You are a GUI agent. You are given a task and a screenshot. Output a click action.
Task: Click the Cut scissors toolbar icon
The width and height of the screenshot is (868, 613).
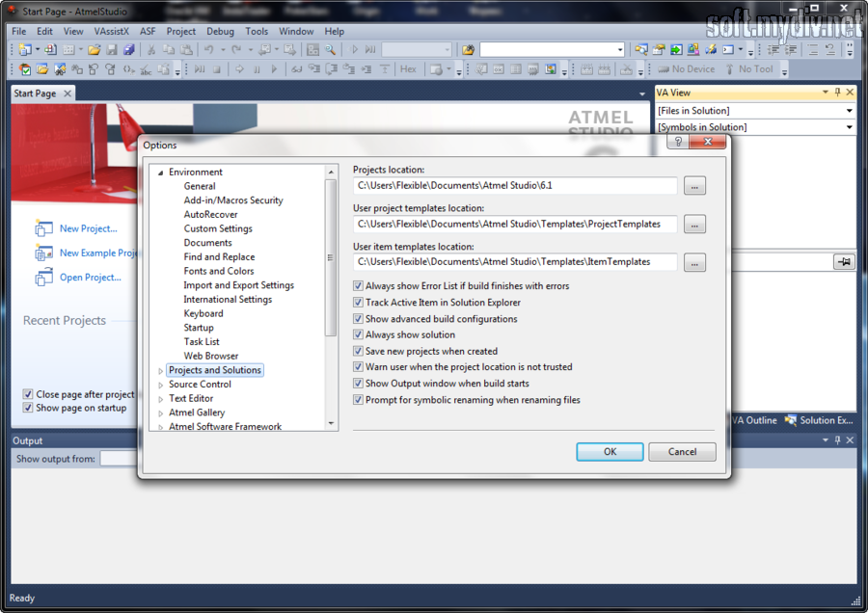(151, 50)
